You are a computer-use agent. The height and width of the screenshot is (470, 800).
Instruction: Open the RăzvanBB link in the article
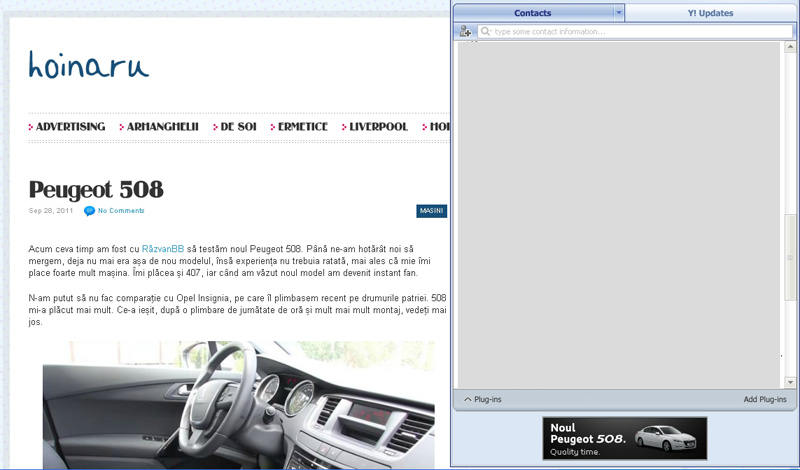[x=163, y=248]
